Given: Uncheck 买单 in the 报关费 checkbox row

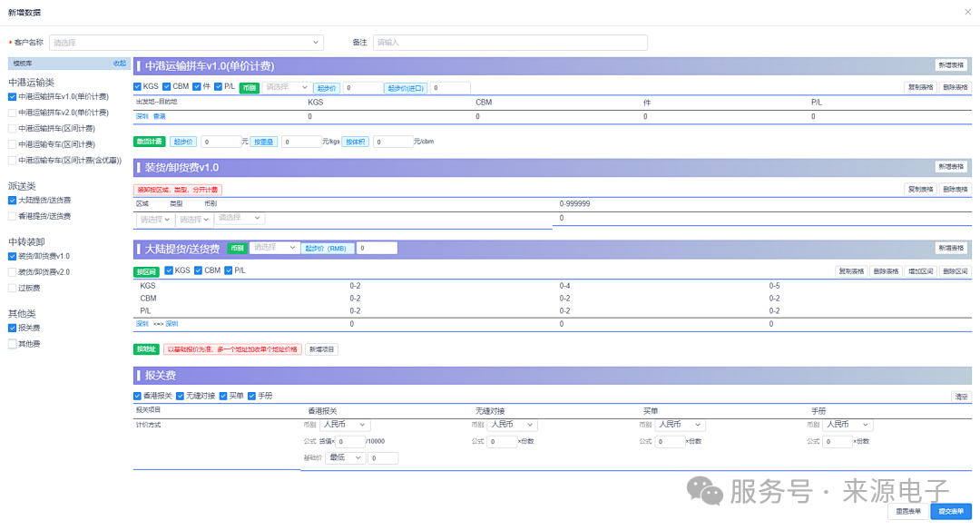Looking at the screenshot, I should [x=223, y=397].
